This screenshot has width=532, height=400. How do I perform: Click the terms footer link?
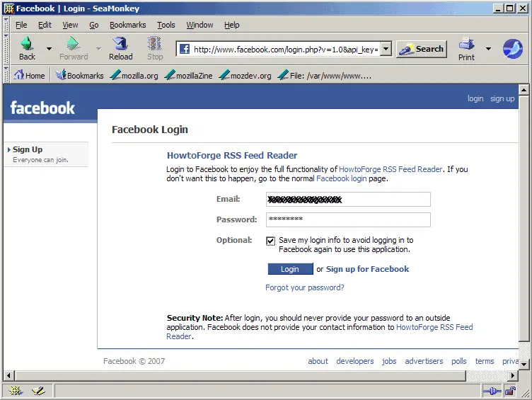485,361
